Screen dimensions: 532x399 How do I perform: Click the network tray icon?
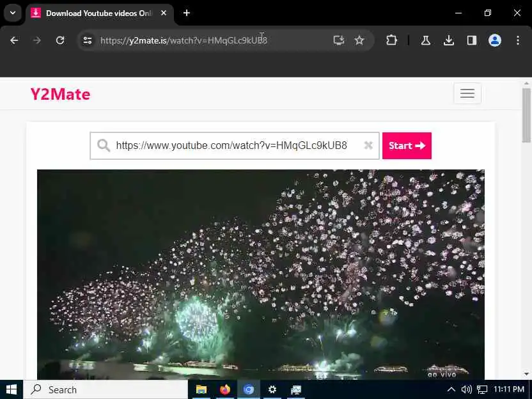click(x=482, y=389)
